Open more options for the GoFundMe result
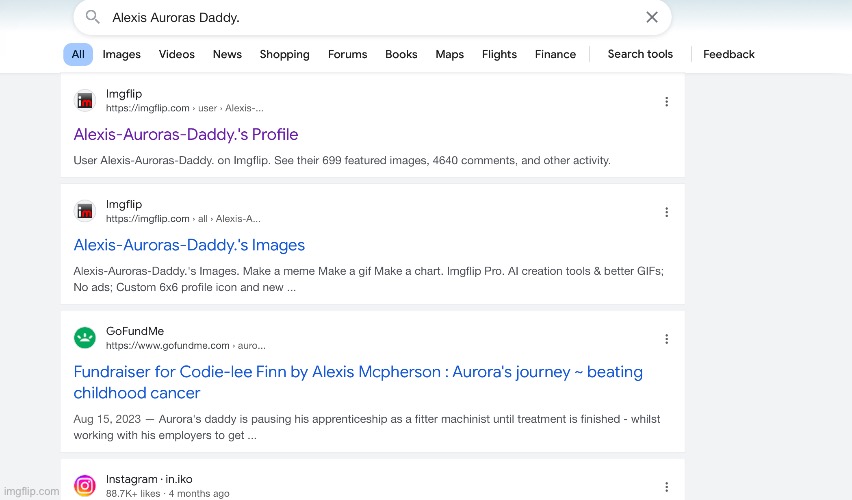The width and height of the screenshot is (852, 500). tap(667, 339)
